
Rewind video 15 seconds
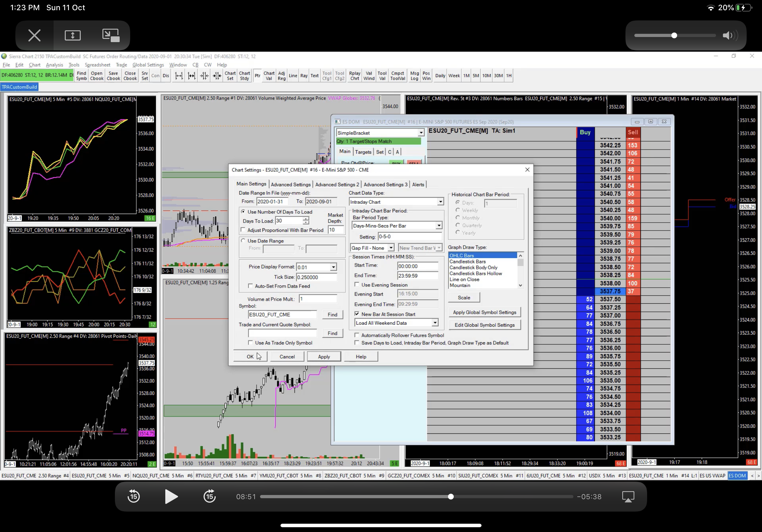[134, 497]
